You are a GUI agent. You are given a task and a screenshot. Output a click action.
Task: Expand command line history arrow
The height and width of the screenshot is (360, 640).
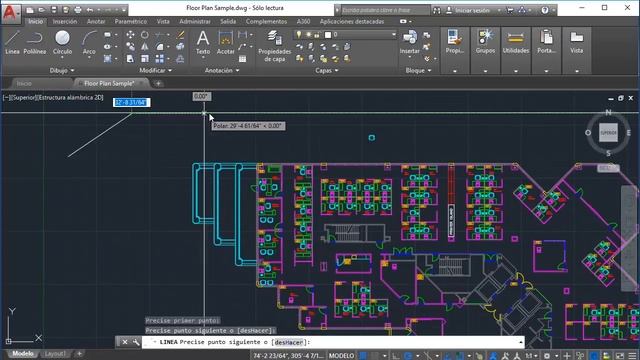click(x=520, y=342)
